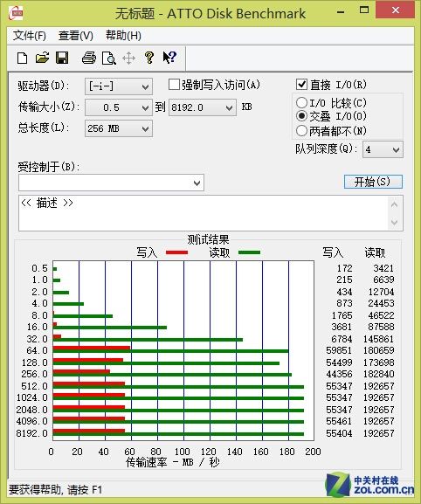Click the 64.0 KB red write bar
Screen dimensions: 421x504
coord(92,348)
